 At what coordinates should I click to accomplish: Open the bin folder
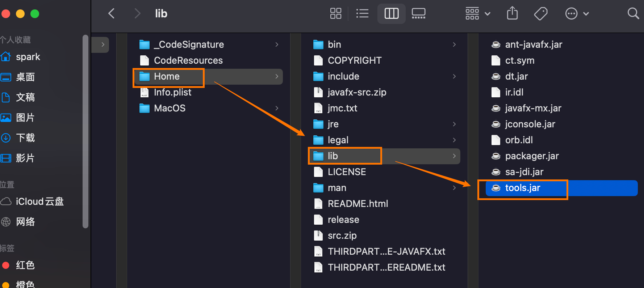tap(334, 45)
